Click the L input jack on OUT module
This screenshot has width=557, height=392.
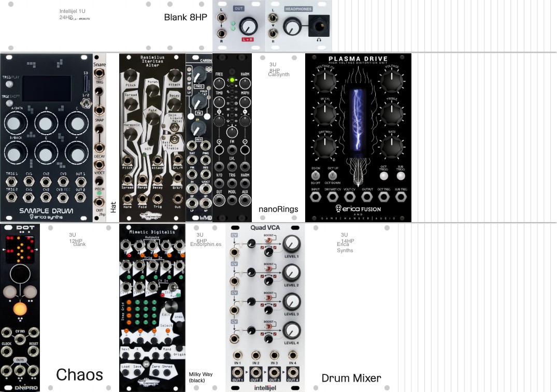(221, 17)
